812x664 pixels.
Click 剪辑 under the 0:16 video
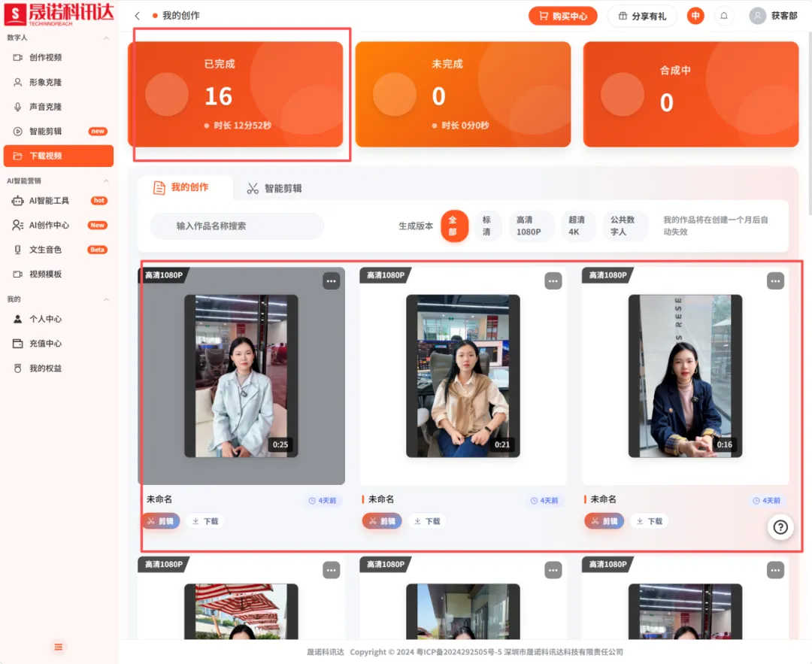pyautogui.click(x=604, y=521)
